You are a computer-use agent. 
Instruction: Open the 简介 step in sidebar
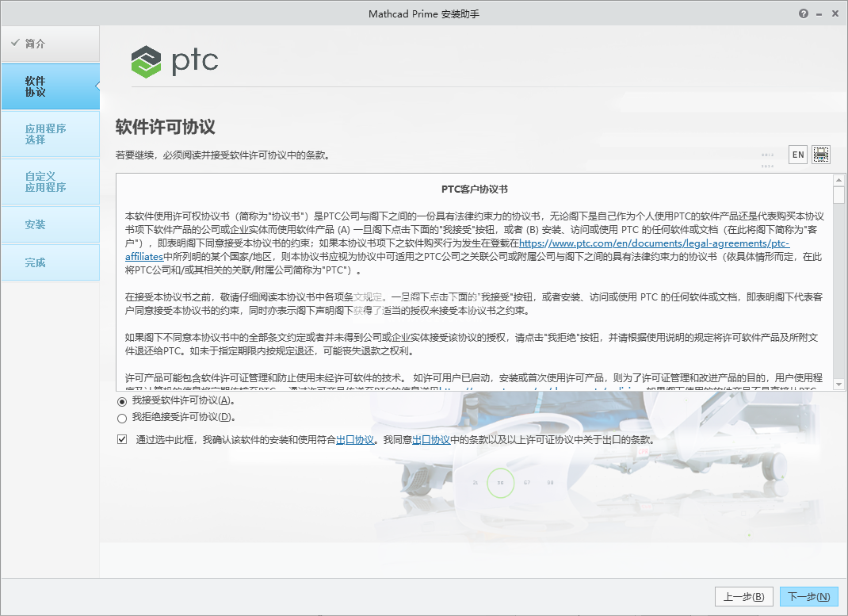click(50, 44)
